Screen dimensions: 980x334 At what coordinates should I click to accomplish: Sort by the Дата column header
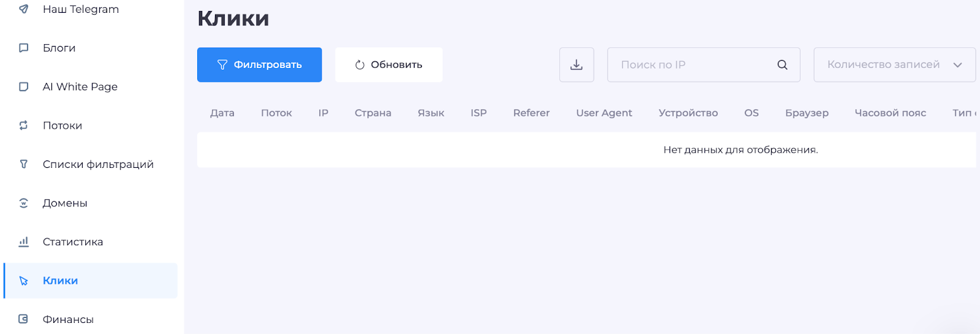(222, 113)
